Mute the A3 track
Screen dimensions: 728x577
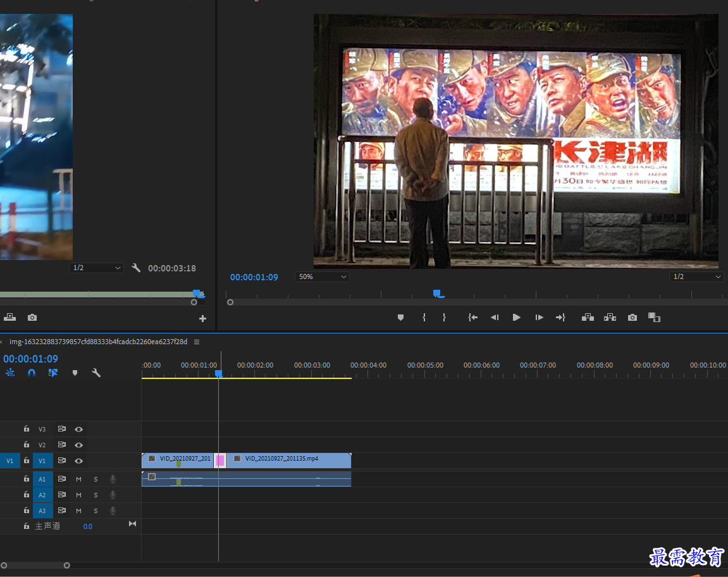pyautogui.click(x=78, y=511)
